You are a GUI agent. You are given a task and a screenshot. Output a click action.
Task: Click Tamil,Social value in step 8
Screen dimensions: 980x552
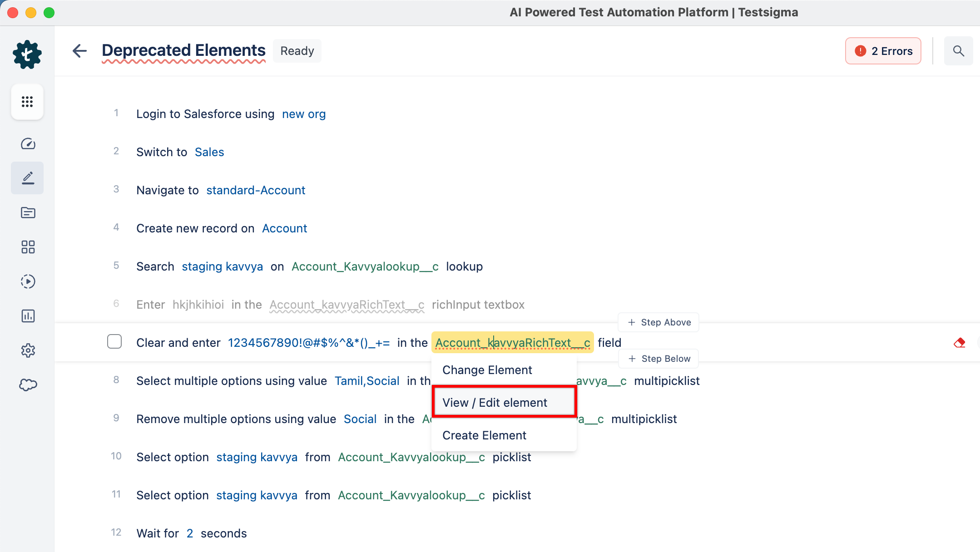367,381
